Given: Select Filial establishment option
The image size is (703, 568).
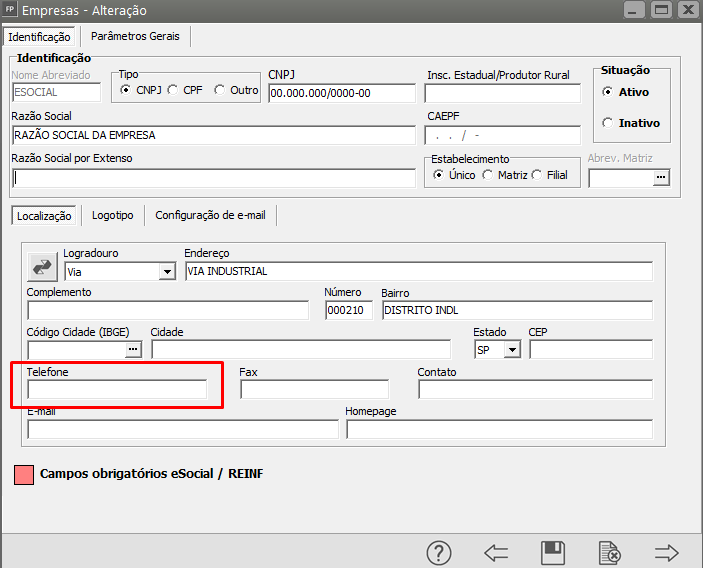Looking at the screenshot, I should (x=537, y=175).
